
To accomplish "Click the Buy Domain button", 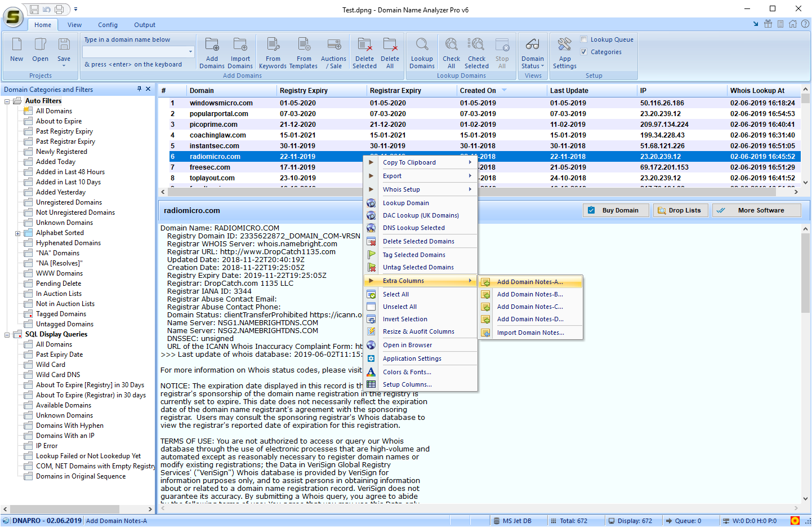I will click(615, 210).
